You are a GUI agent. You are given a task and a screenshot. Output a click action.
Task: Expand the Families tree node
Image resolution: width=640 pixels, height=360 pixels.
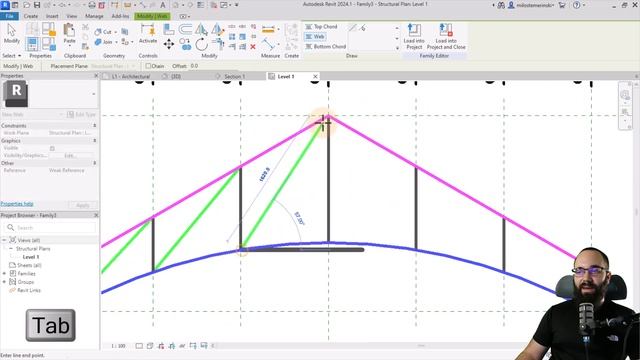4,273
